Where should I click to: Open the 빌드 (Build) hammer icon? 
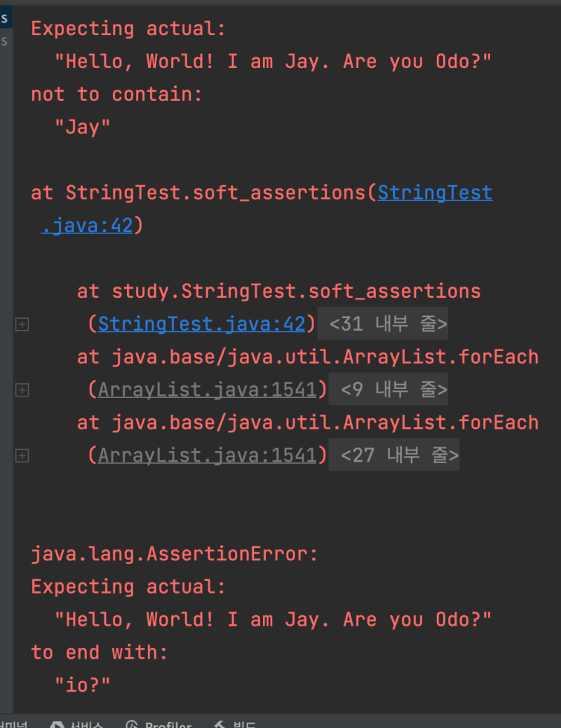tap(218, 724)
